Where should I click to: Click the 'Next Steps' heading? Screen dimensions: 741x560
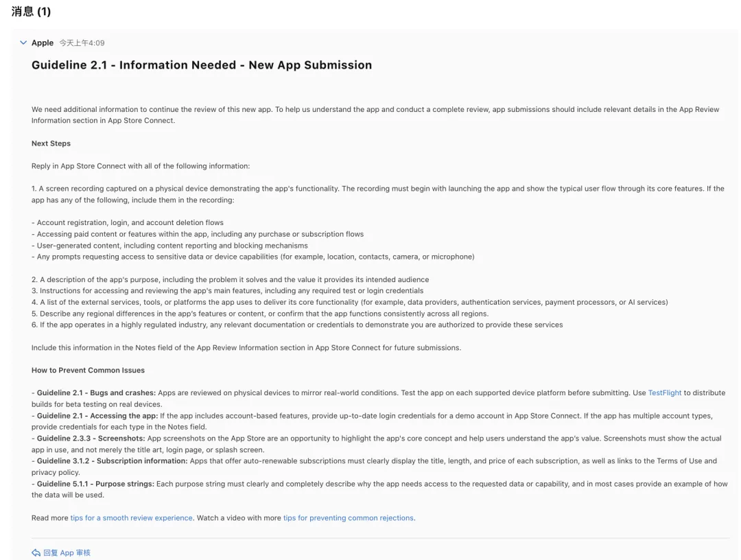(x=51, y=143)
